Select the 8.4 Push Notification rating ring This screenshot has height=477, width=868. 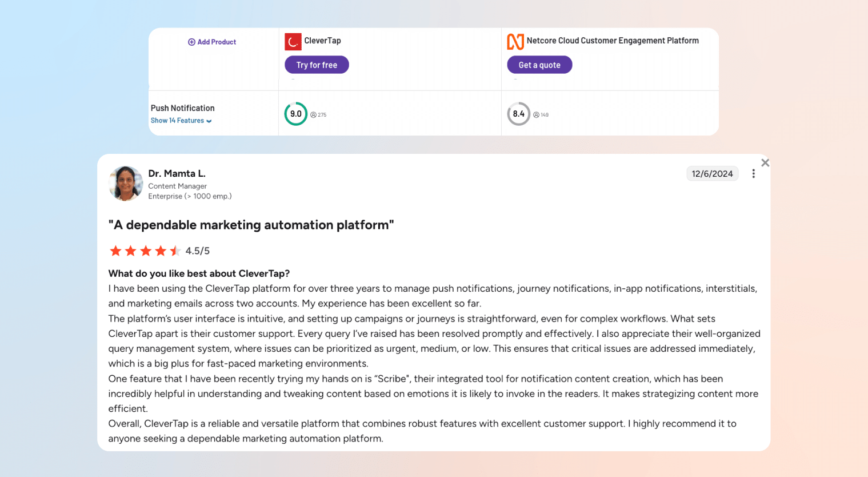tap(519, 114)
